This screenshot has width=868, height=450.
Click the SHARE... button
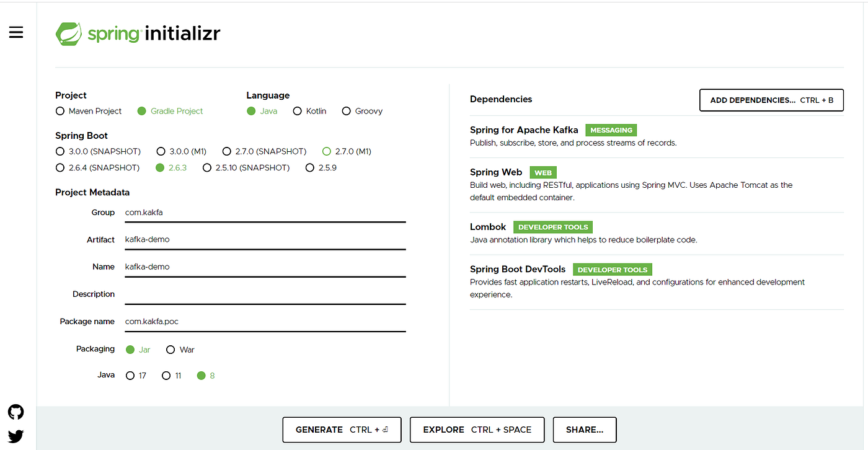coord(585,430)
